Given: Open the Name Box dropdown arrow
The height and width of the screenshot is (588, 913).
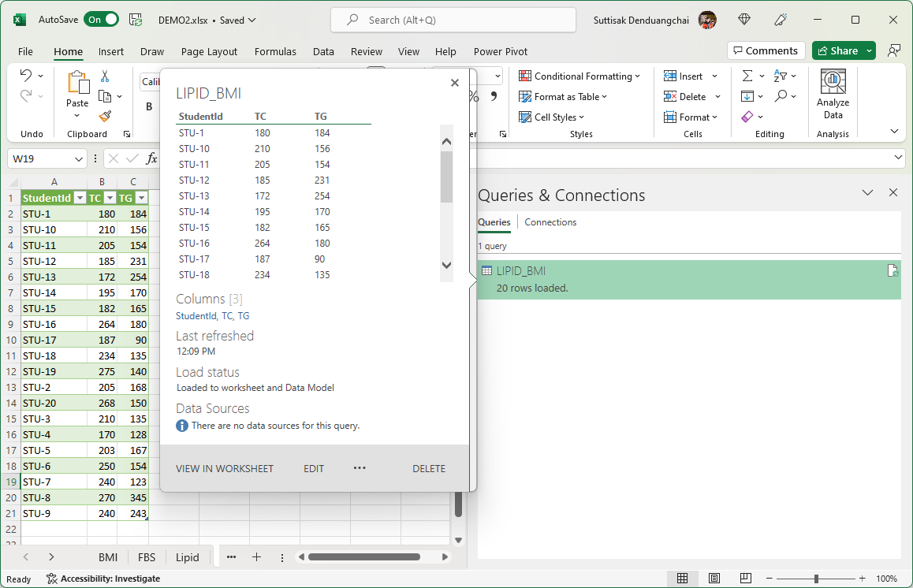Looking at the screenshot, I should coord(79,158).
